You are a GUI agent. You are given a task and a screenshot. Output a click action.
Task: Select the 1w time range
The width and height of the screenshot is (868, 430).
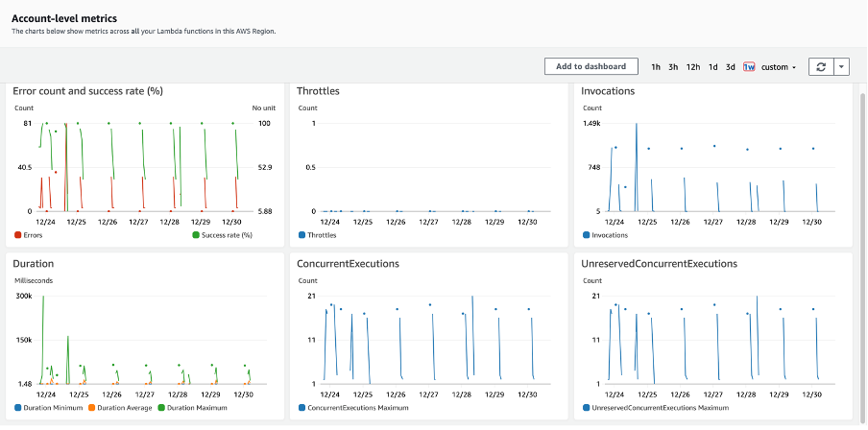click(748, 67)
